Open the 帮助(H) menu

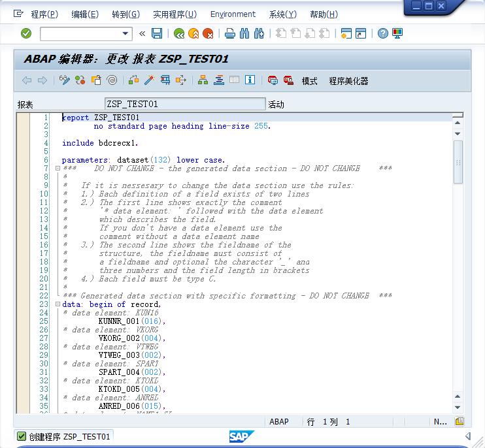coord(324,14)
